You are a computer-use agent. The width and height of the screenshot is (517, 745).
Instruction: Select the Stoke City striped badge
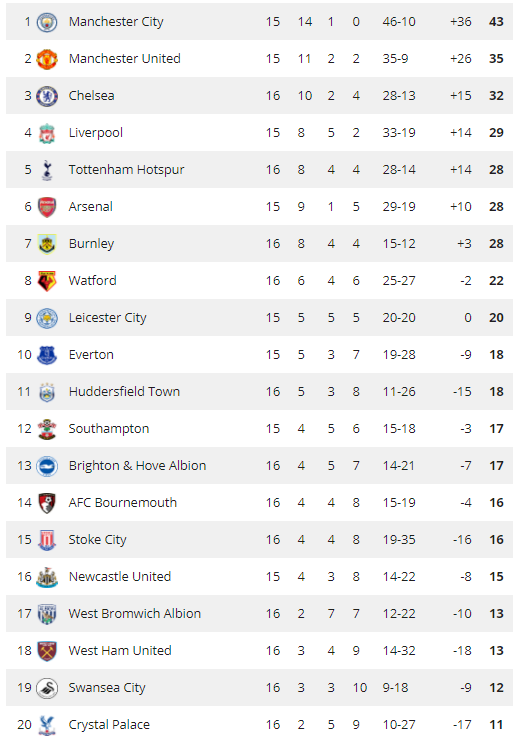click(x=47, y=540)
